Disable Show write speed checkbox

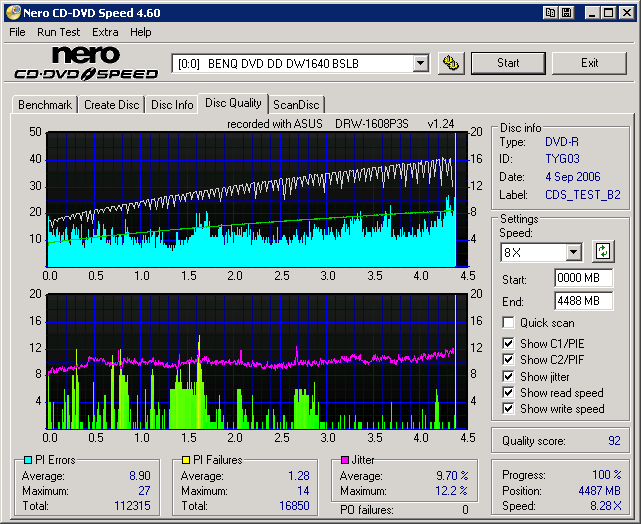click(509, 409)
